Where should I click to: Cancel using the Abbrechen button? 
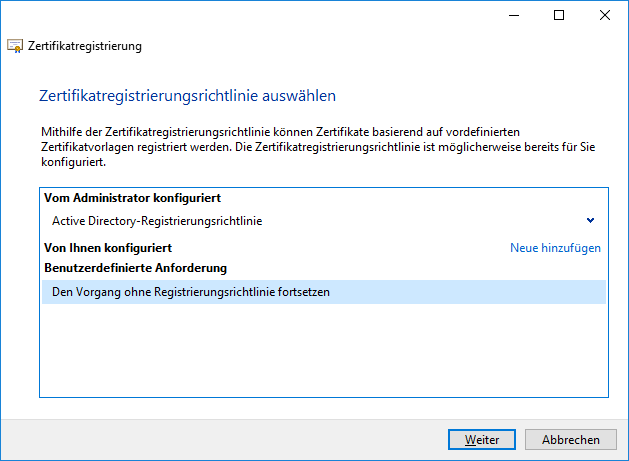(x=570, y=440)
